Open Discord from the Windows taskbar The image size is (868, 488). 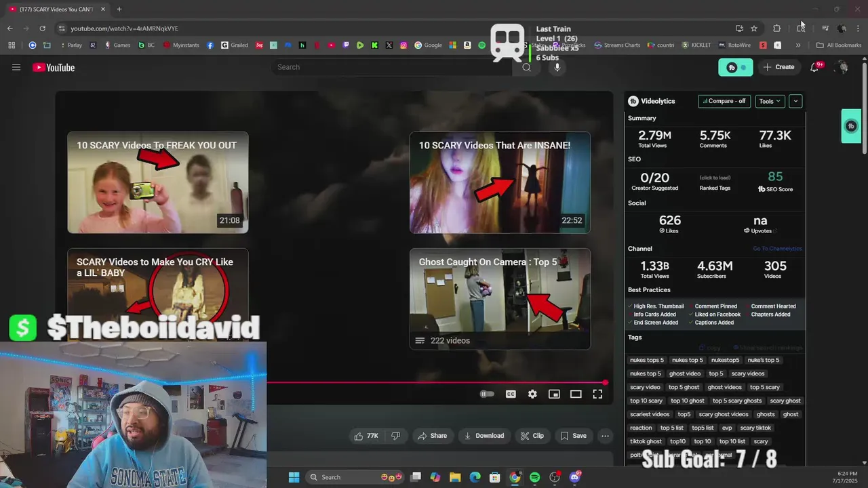[x=575, y=477]
